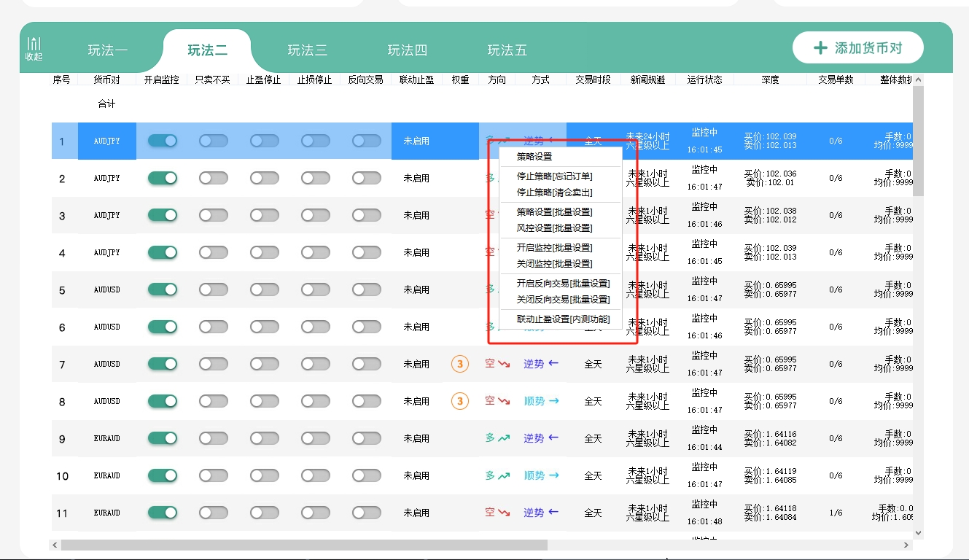Choose 停止策略[清仓卖出] menu entry
This screenshot has height=560, width=969.
[560, 192]
